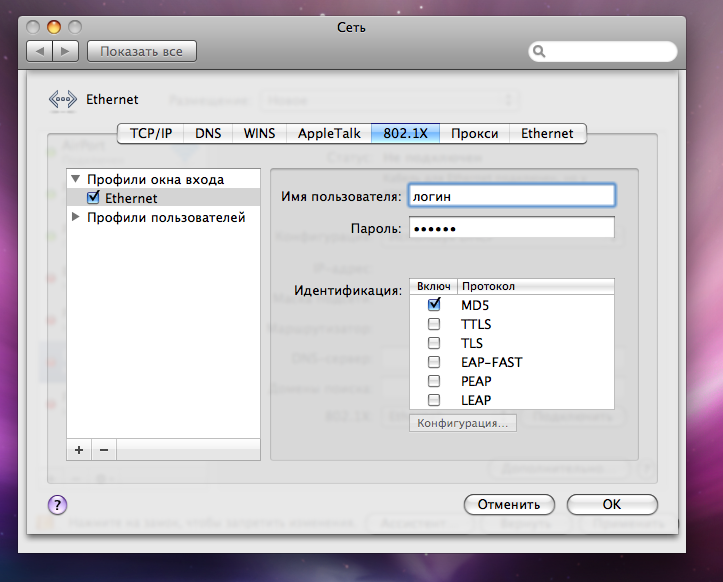Select the 802.1X tab
This screenshot has height=582, width=723.
coord(405,133)
